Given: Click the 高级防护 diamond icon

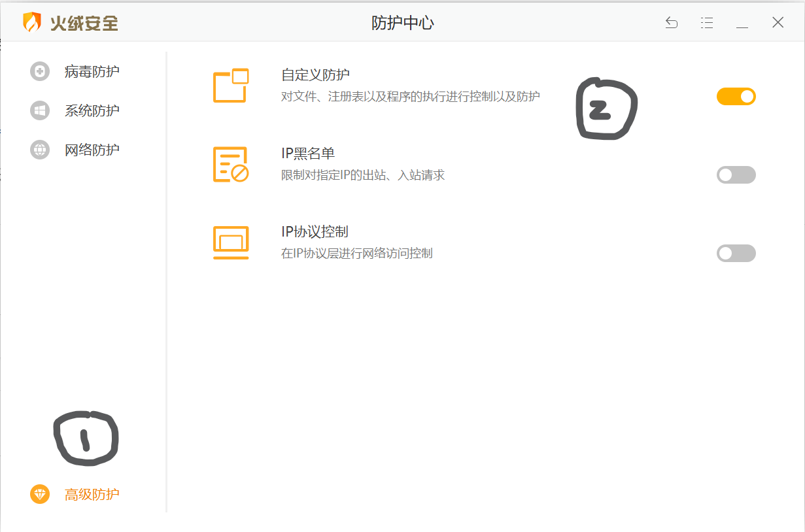Looking at the screenshot, I should (40, 494).
